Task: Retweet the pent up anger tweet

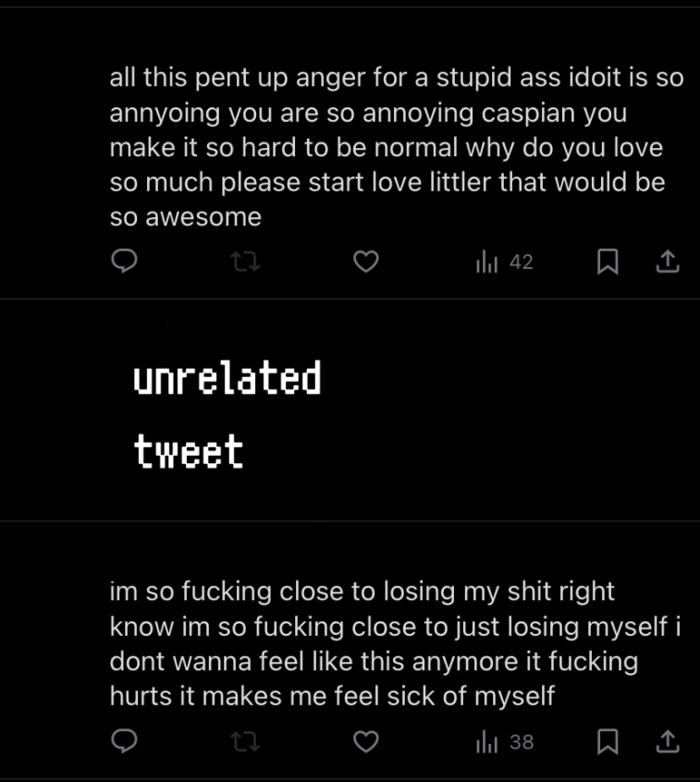Action: [x=242, y=262]
